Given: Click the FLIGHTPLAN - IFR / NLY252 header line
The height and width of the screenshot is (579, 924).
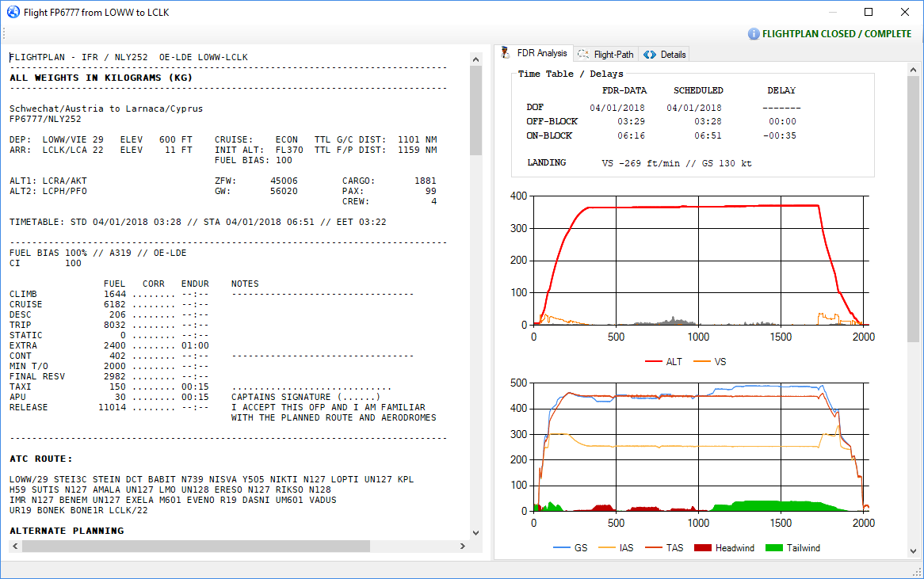Looking at the screenshot, I should (x=128, y=57).
